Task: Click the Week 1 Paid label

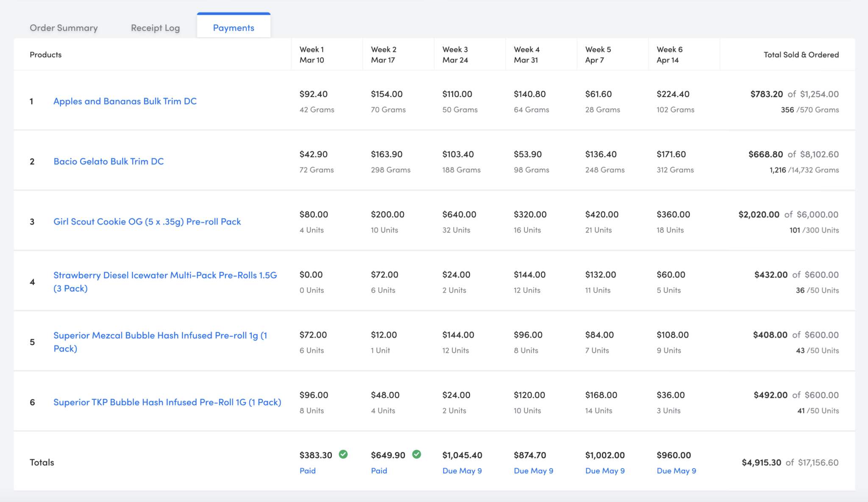Action: [x=307, y=471]
